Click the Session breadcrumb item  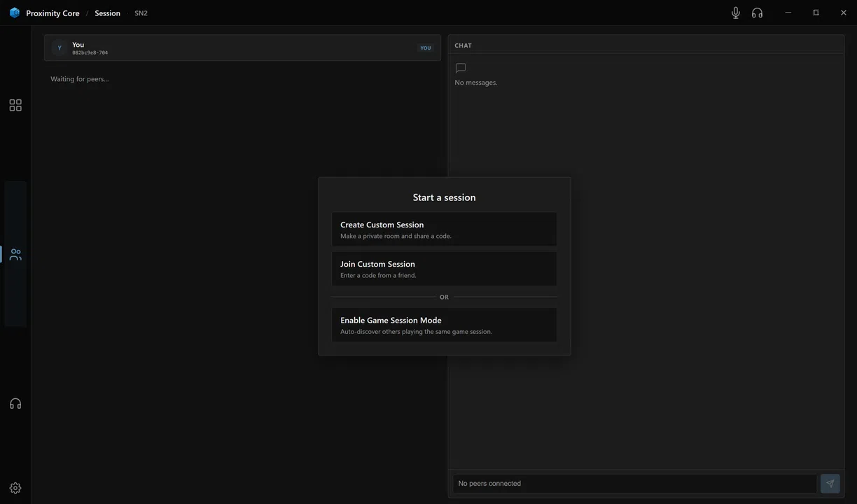coord(107,13)
